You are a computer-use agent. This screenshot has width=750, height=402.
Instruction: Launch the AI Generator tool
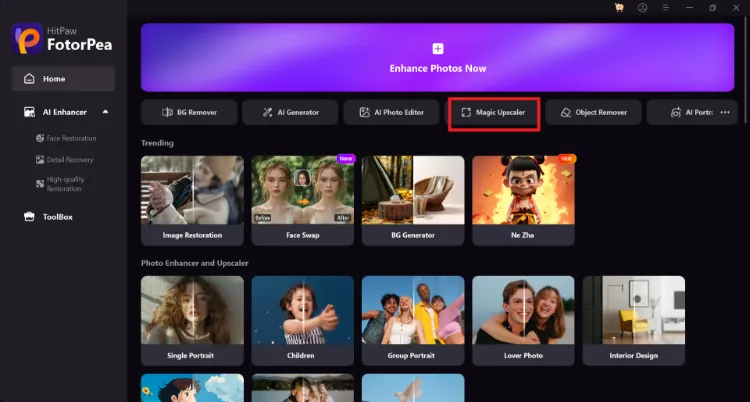(x=291, y=112)
